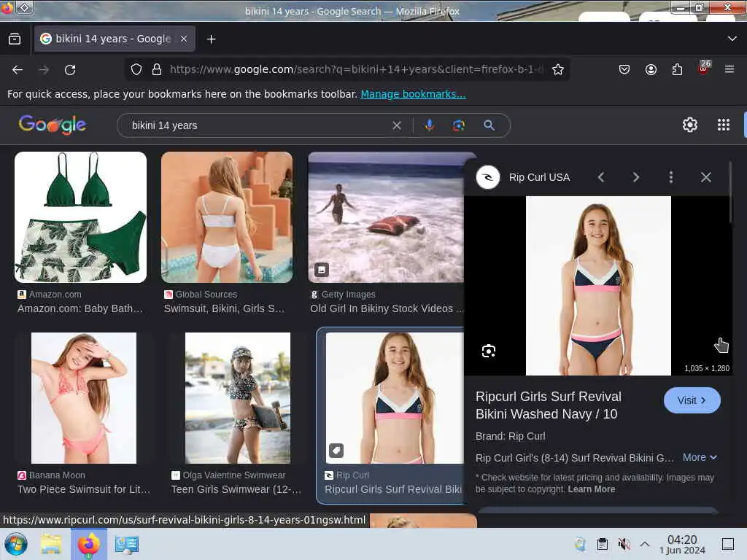Click the Rip Curl USA logo in preview panel
Viewport: 747px width, 560px height.
click(488, 177)
